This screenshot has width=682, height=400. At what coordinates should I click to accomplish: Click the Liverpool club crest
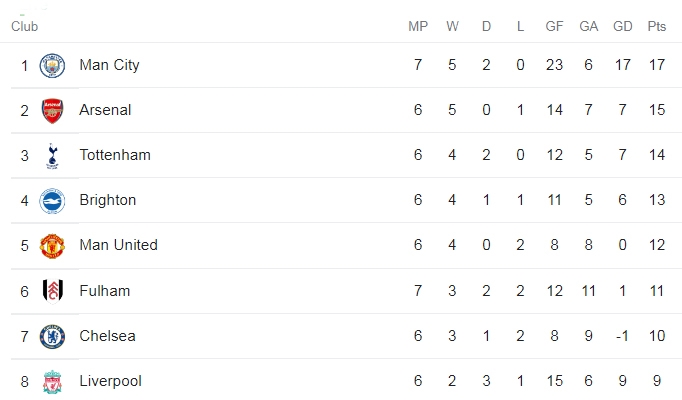(52, 382)
